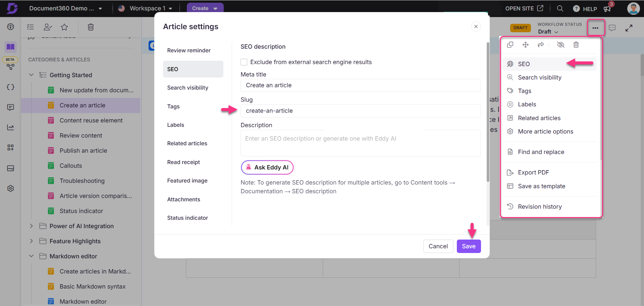Open the Create dropdown button
The image size is (644, 306).
pos(205,8)
